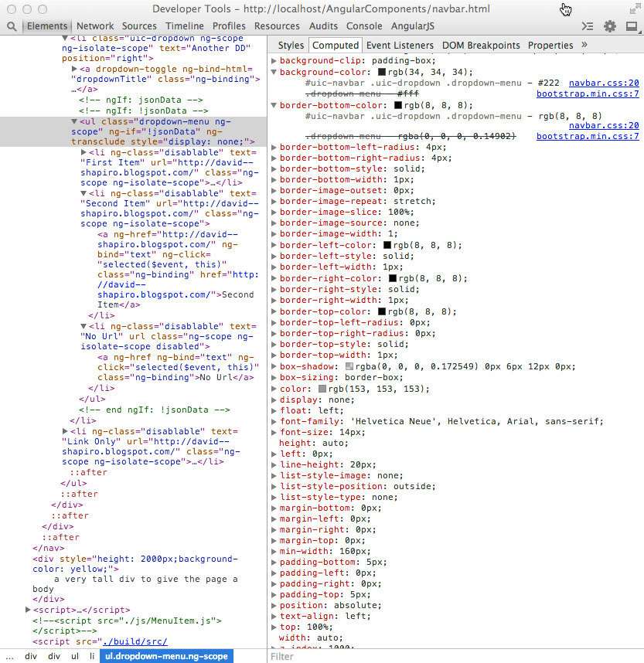644x663 pixels.
Task: Expand the box-shadow property details
Action: 274,365
